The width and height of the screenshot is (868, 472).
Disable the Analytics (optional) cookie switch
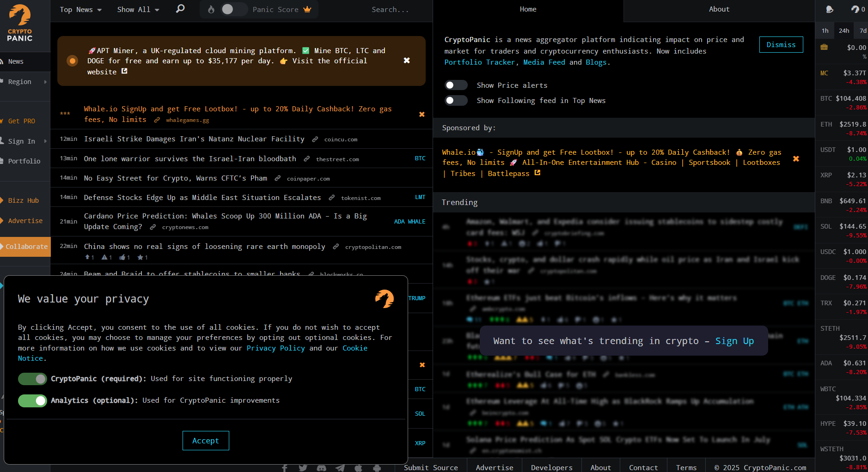coord(32,400)
